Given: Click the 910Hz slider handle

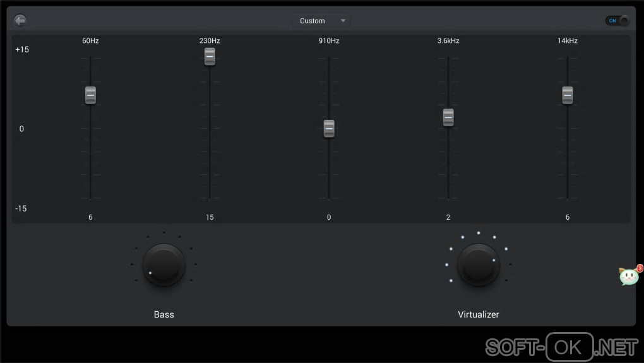Looking at the screenshot, I should [x=329, y=129].
